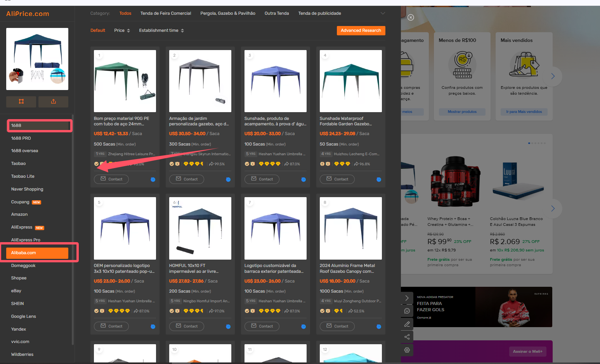Click the Mostrar produtos button
The image size is (600, 364).
pos(462,112)
